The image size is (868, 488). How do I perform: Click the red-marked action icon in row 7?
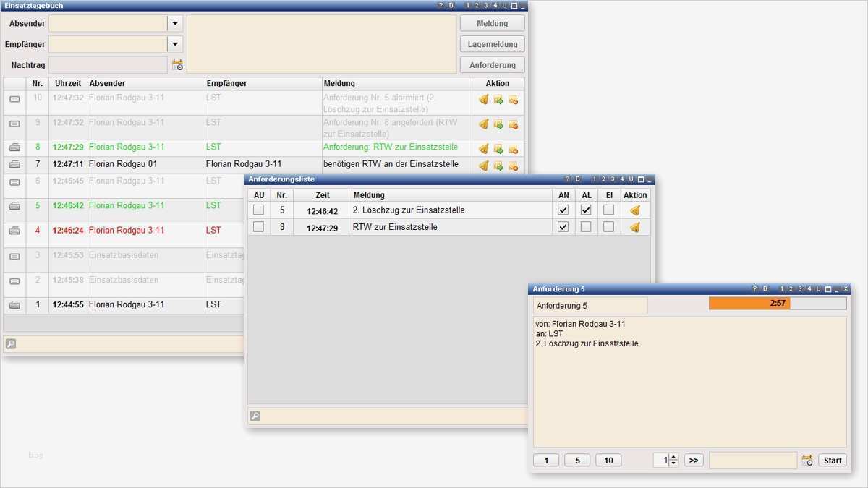point(513,166)
